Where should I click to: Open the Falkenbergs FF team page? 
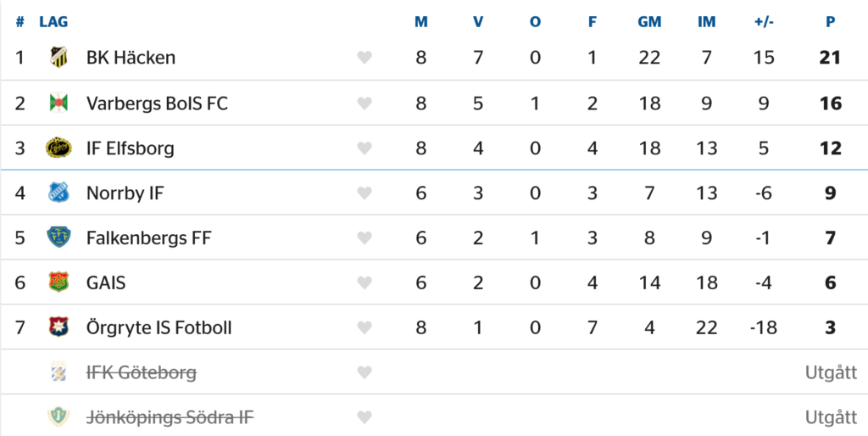click(148, 238)
